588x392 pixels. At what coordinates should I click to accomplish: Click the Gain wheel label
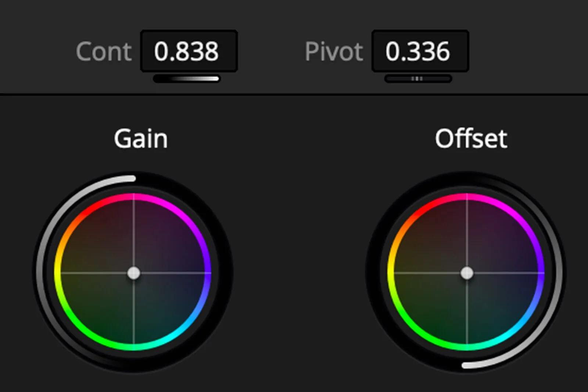[x=141, y=139]
